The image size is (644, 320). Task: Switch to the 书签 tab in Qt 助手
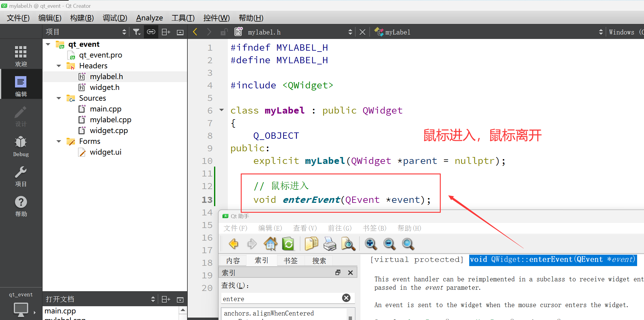[x=291, y=261]
